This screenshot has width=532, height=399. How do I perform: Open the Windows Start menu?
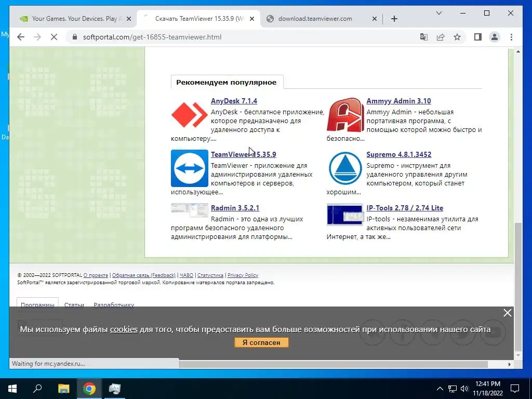12,389
